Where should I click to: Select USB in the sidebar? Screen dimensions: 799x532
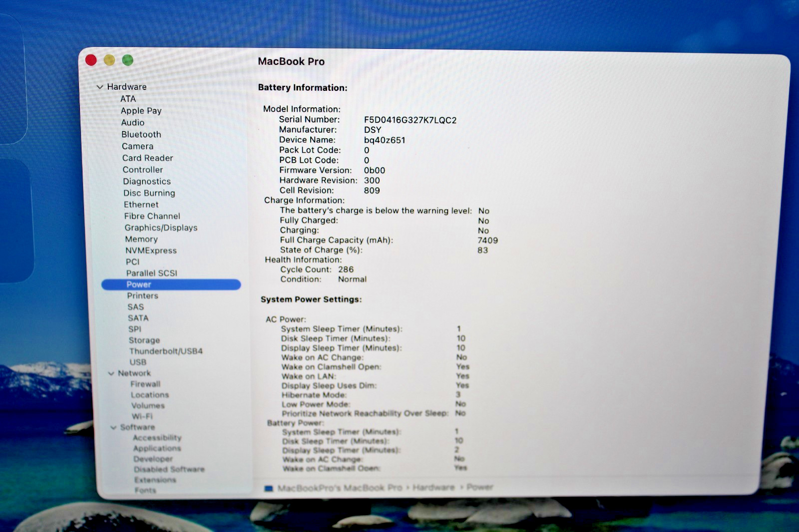[138, 362]
